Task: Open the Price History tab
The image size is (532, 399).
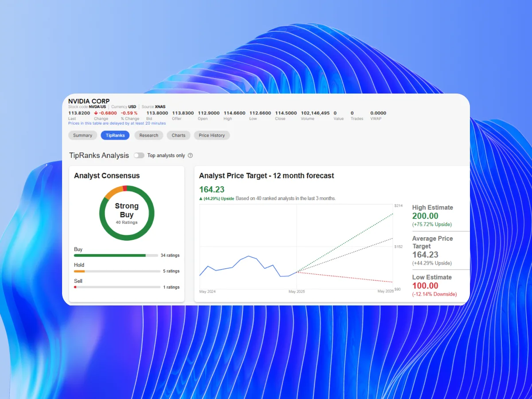Action: pos(211,135)
